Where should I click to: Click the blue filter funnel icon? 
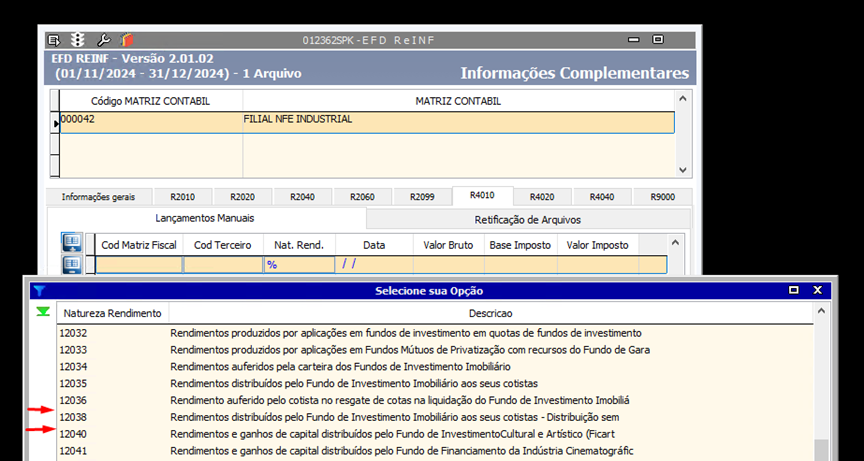[38, 290]
